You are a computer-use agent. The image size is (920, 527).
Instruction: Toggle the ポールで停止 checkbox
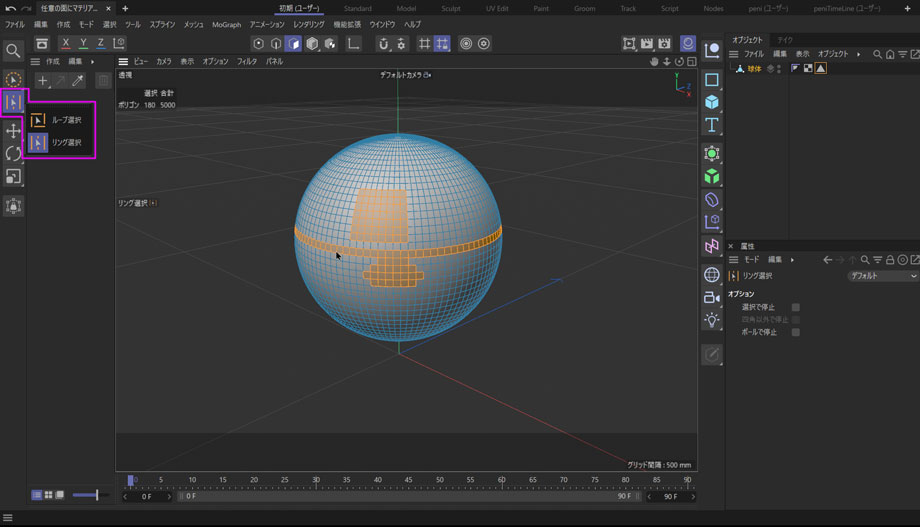796,332
